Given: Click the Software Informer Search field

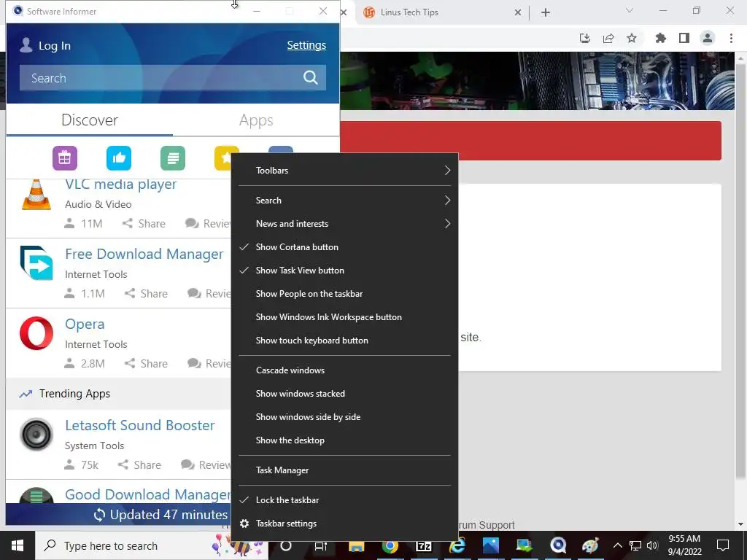Looking at the screenshot, I should coord(172,77).
